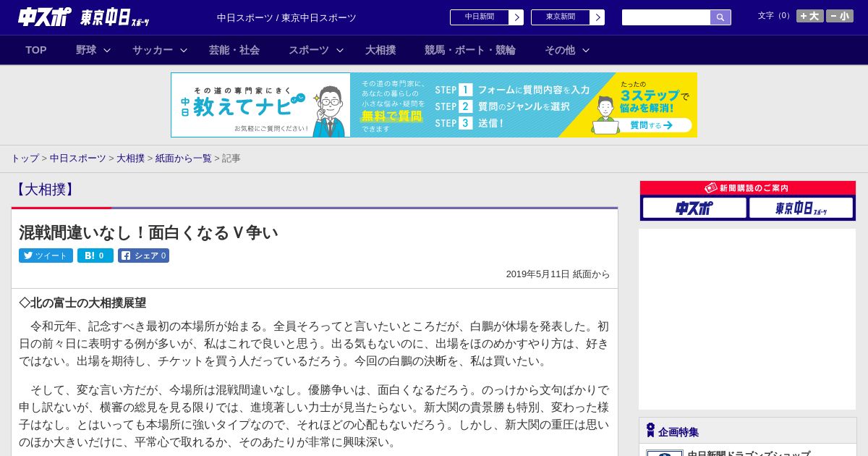Click the 企画特集 ribbon icon

click(x=650, y=431)
